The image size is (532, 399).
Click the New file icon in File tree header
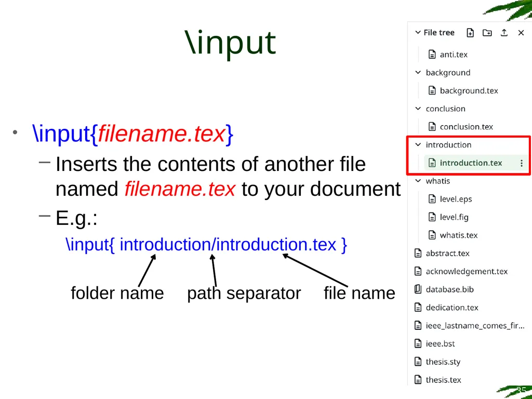470,33
